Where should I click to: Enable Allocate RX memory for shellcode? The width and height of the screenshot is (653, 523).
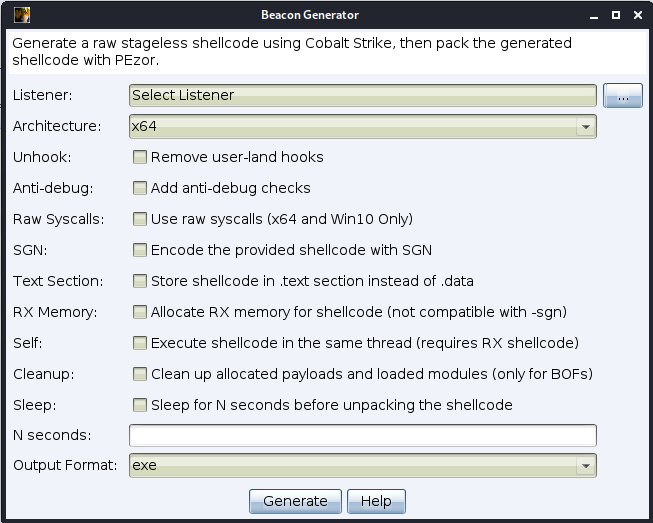[x=140, y=312]
